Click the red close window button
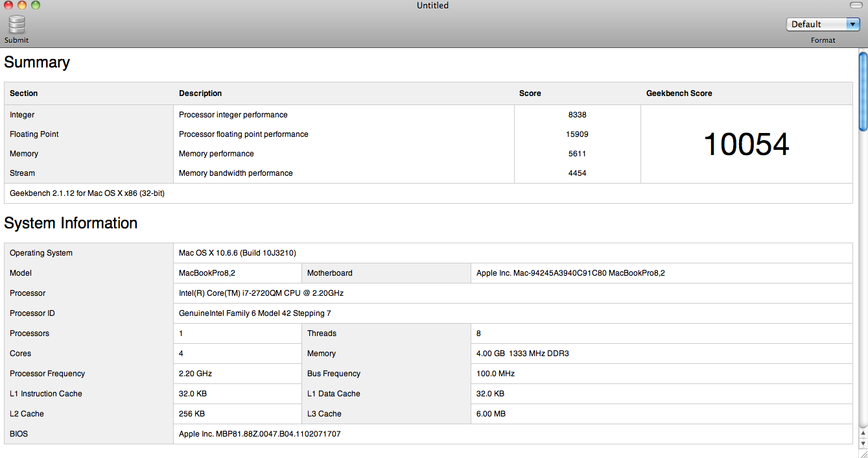 click(8, 5)
